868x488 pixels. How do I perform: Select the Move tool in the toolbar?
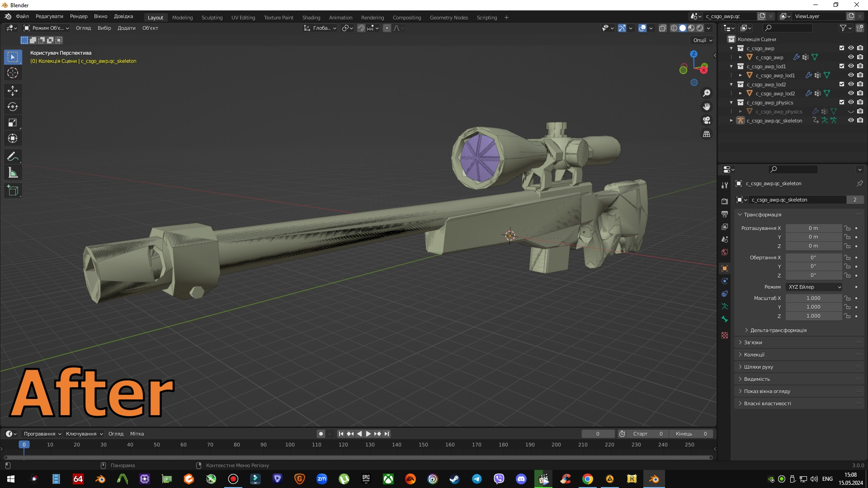coord(13,91)
